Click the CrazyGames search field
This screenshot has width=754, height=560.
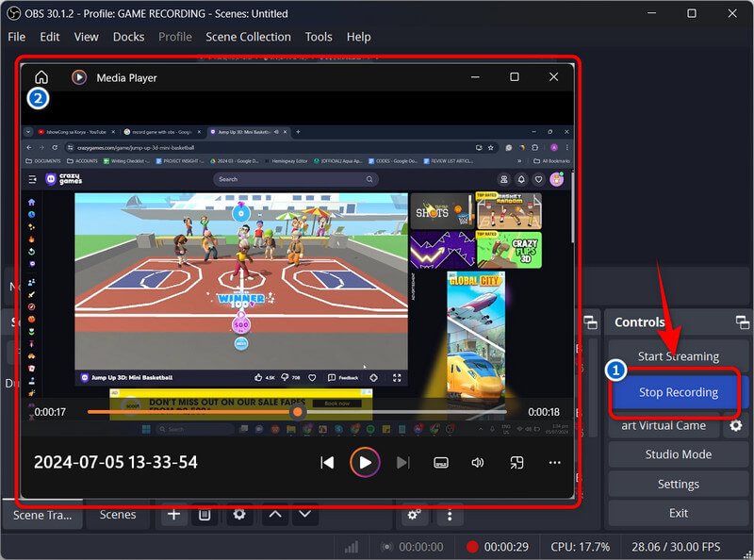click(295, 179)
